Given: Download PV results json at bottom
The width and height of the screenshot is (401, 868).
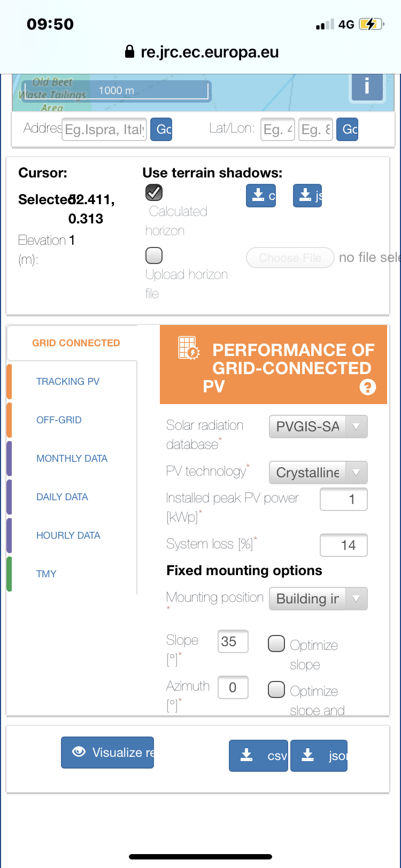Looking at the screenshot, I should pos(319,756).
